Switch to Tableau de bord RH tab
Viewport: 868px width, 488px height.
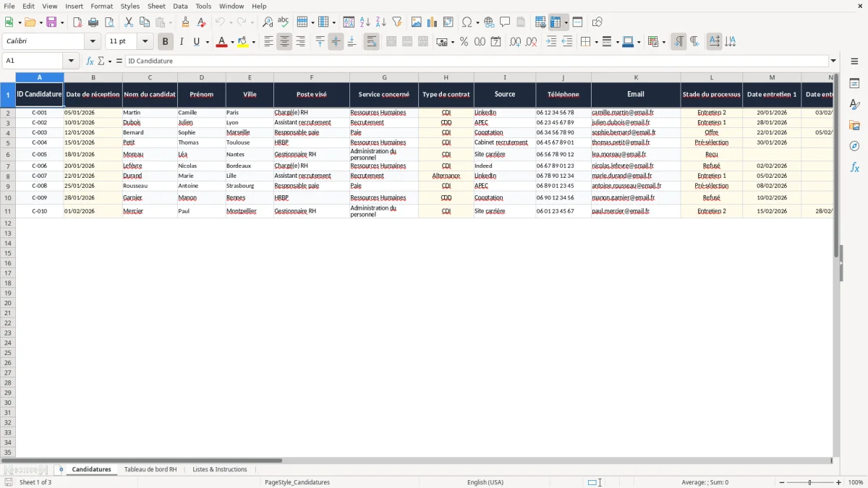150,469
